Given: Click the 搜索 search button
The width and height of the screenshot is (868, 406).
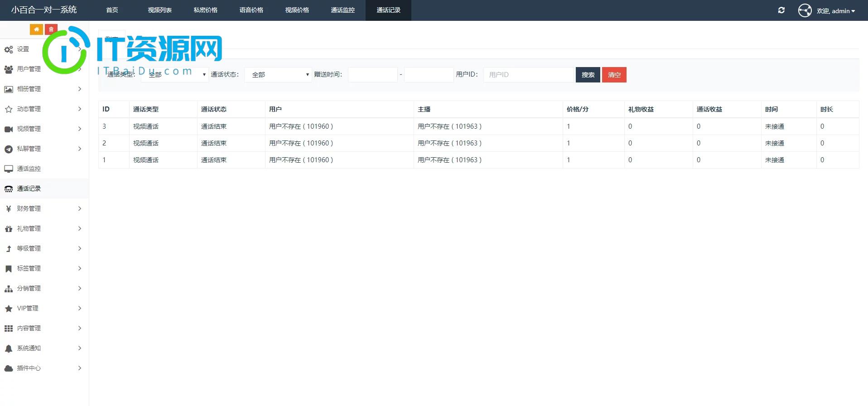Looking at the screenshot, I should [x=588, y=75].
